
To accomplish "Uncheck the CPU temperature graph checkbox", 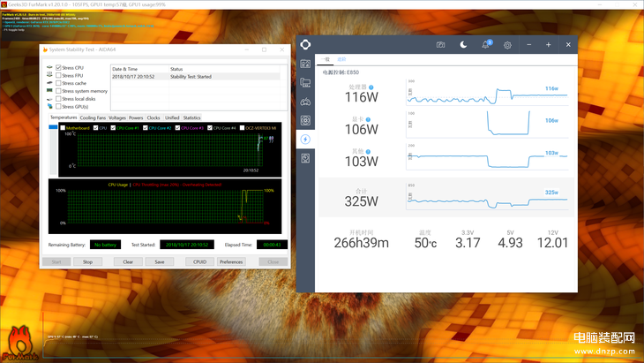I will 95,128.
